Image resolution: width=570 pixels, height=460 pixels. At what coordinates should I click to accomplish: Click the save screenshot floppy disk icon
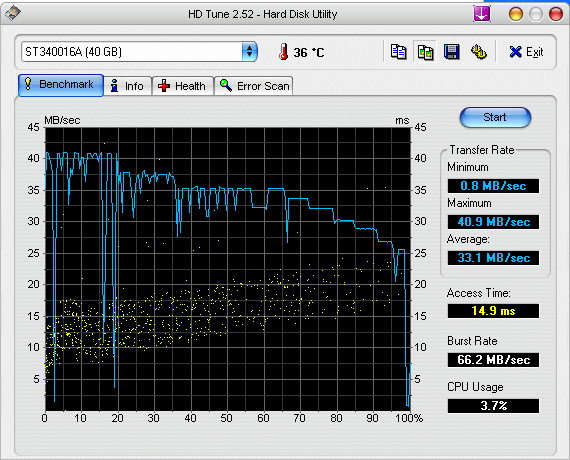click(452, 52)
